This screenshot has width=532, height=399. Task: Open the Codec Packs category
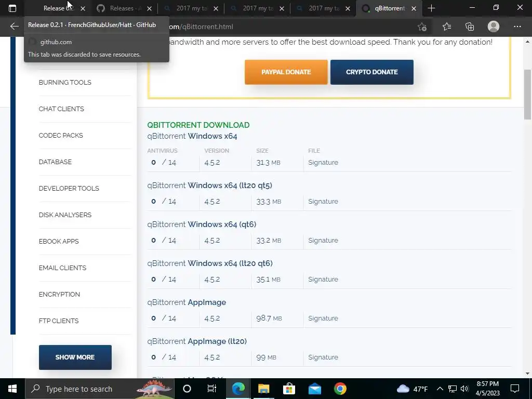(x=61, y=136)
